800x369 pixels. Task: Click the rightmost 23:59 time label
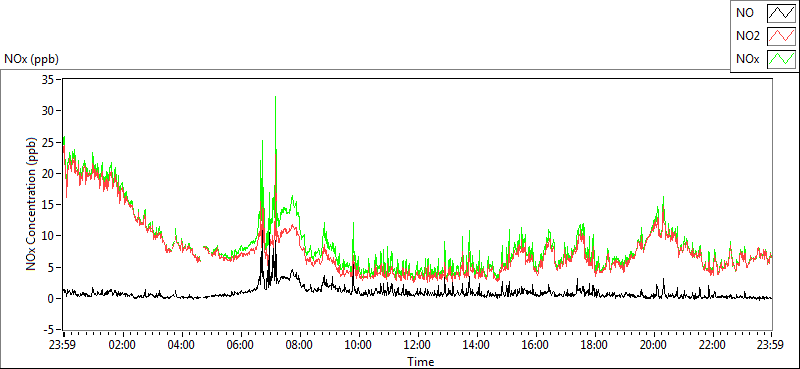pyautogui.click(x=771, y=344)
